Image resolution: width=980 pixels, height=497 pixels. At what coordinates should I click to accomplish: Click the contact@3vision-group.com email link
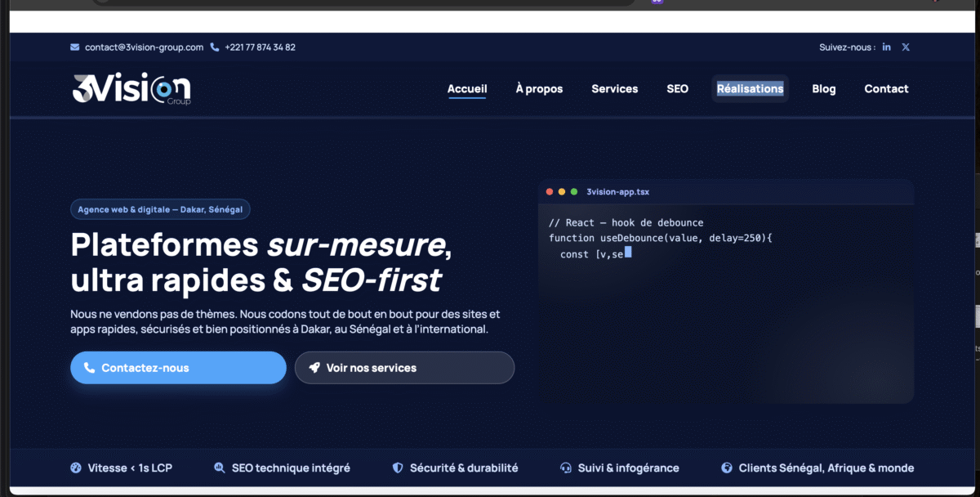(x=145, y=47)
